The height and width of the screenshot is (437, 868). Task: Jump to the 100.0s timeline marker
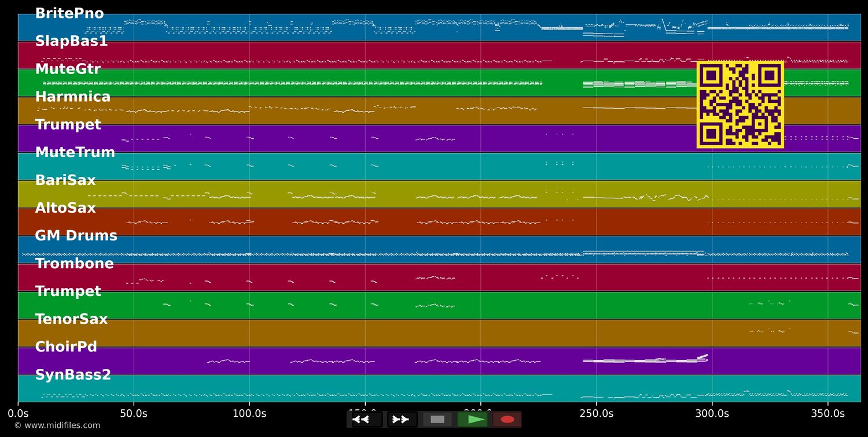click(249, 414)
